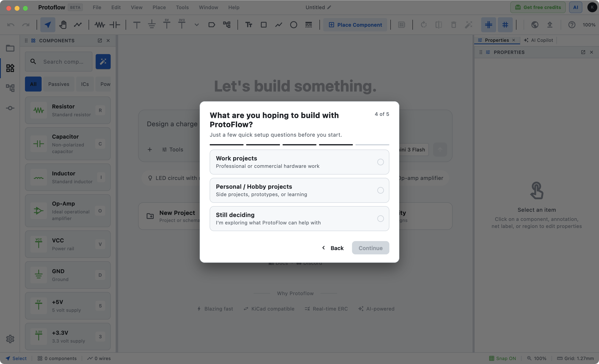Open the Edit menu
This screenshot has width=599, height=364.
[116, 7]
